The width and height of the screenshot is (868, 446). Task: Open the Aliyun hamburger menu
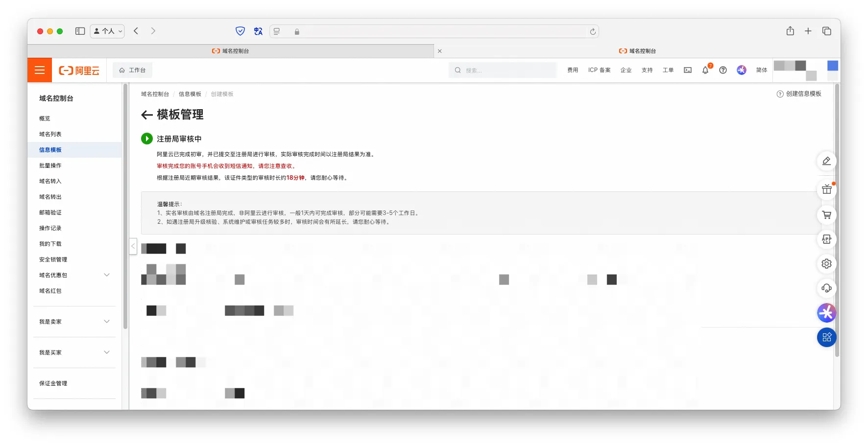point(40,70)
